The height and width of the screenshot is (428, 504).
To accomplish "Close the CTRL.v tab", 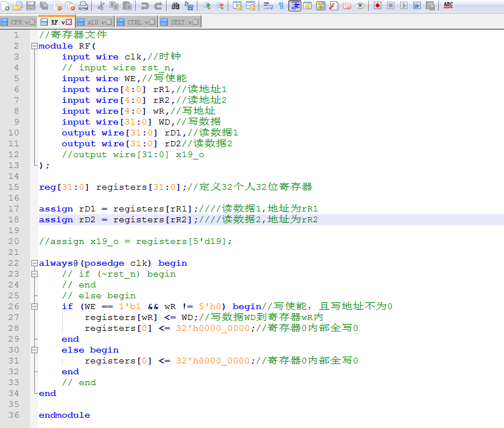I will pos(152,22).
